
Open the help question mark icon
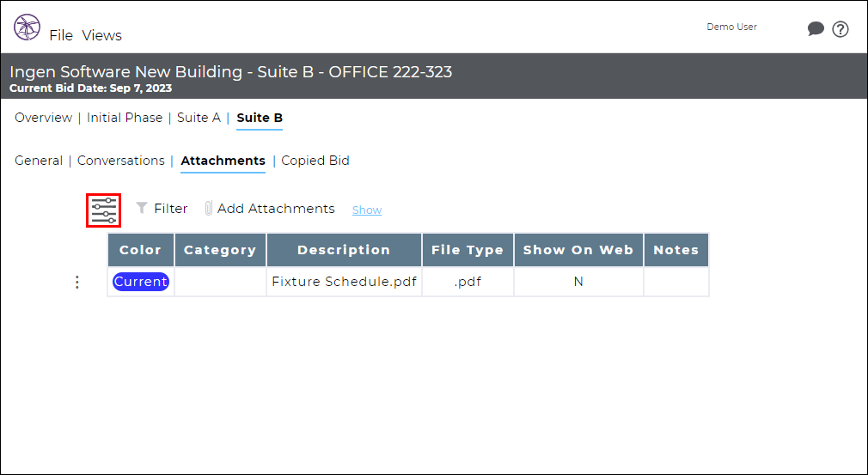(840, 28)
